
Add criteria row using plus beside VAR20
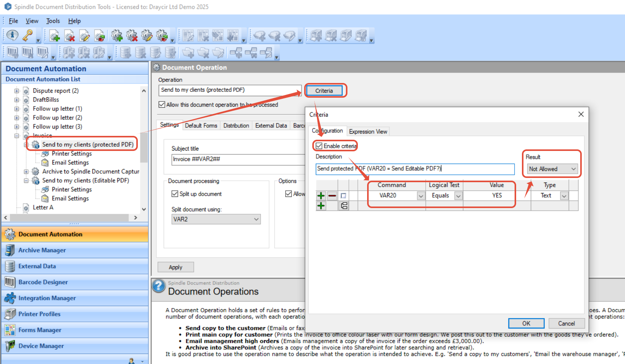click(321, 196)
